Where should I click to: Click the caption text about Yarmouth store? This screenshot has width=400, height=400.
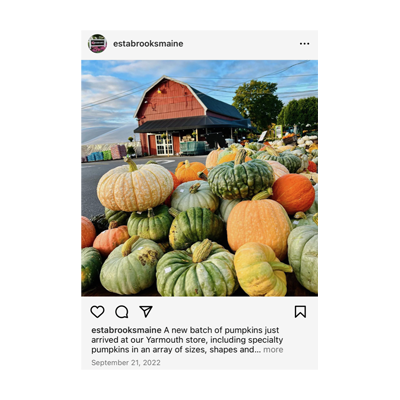point(187,340)
